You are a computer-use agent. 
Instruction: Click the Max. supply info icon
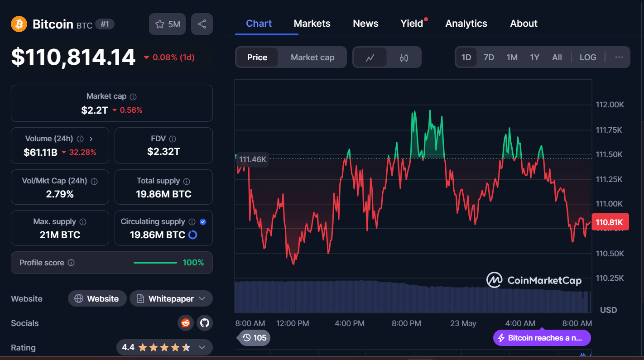pyautogui.click(x=83, y=222)
